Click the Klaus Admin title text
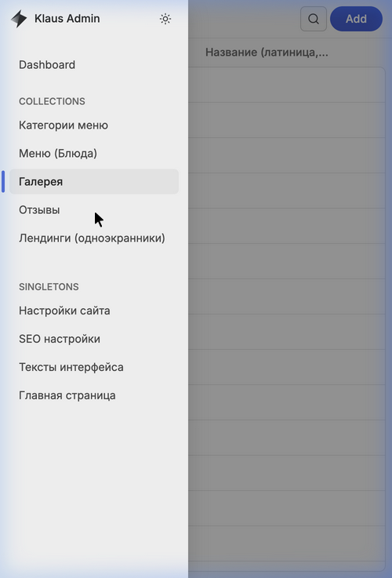 [67, 19]
